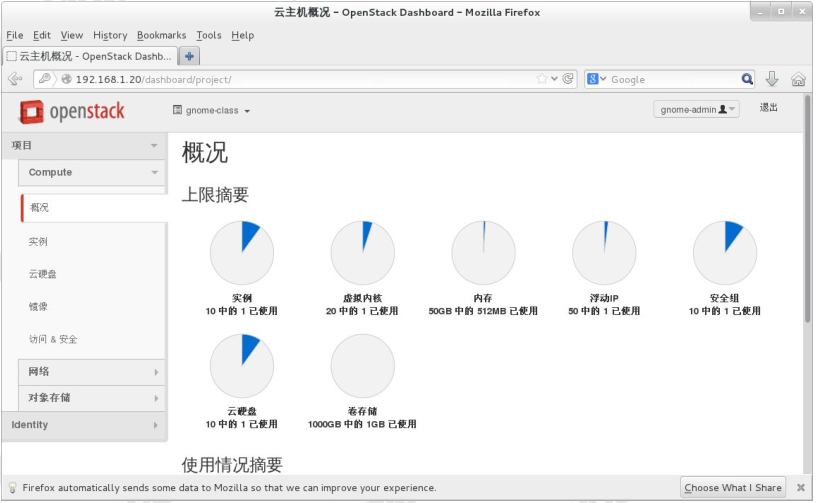Click the 50GB 中的 512MB 已使用 text
This screenshot has width=816, height=503.
point(483,311)
